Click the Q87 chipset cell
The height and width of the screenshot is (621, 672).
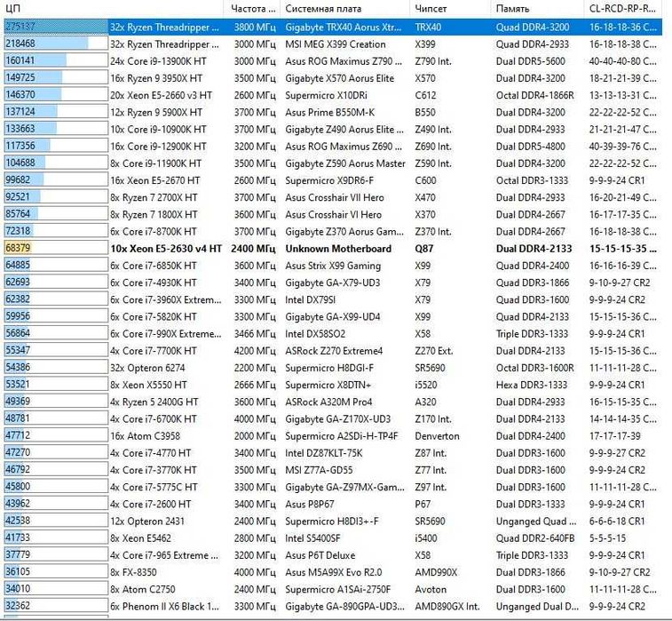423,249
